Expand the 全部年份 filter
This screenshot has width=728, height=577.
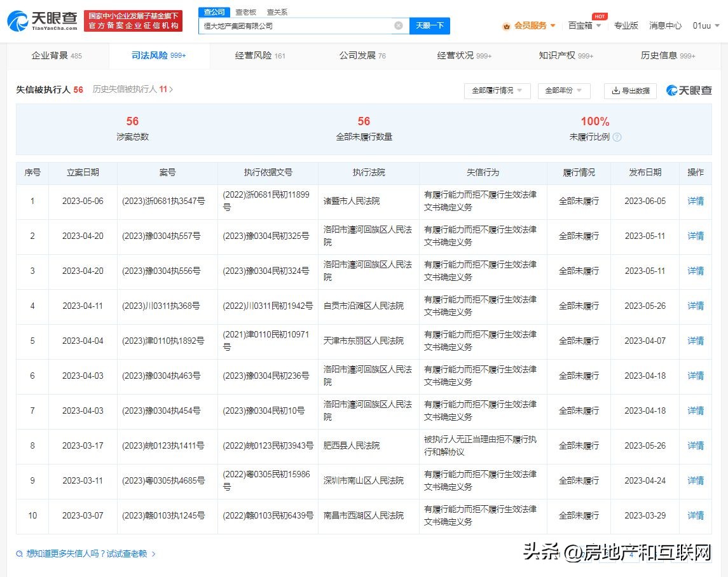[x=563, y=91]
